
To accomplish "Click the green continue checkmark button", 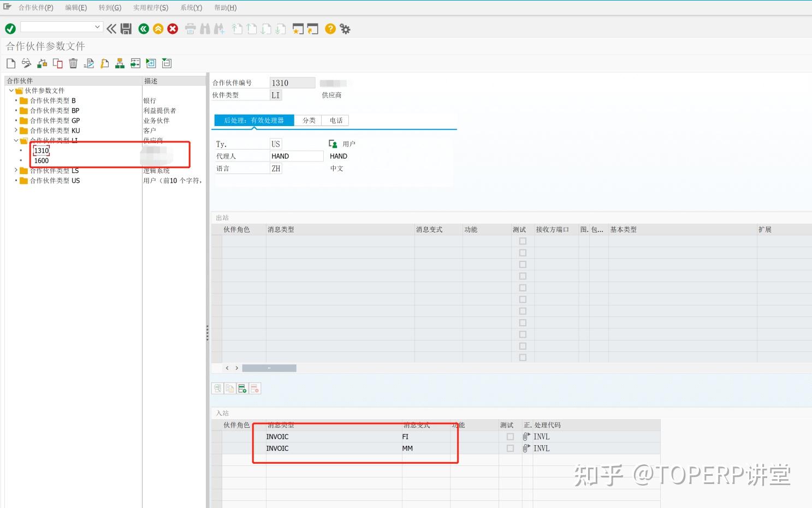I will [x=10, y=28].
